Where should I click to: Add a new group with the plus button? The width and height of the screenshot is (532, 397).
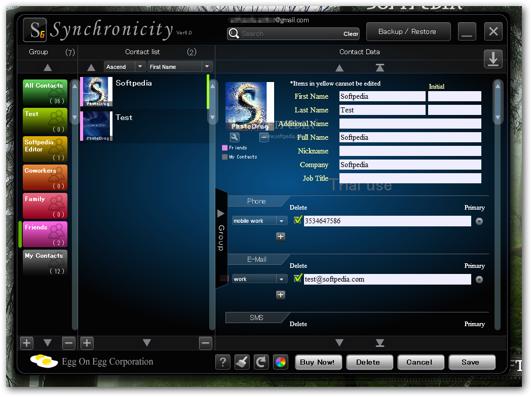pos(26,343)
